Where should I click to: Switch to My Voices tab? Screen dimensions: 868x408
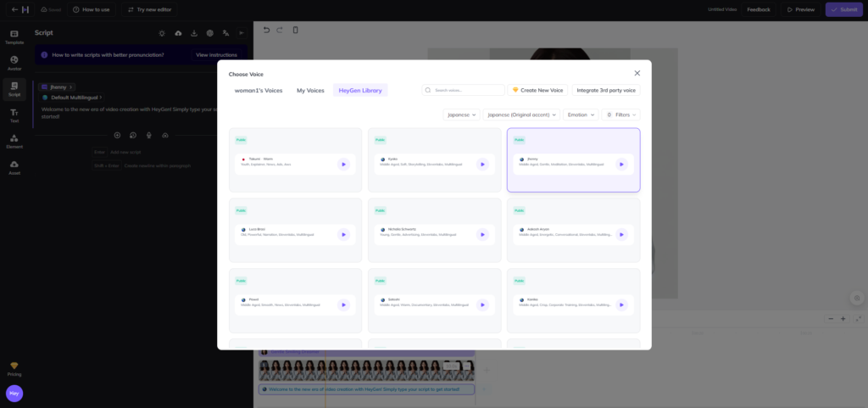tap(310, 90)
